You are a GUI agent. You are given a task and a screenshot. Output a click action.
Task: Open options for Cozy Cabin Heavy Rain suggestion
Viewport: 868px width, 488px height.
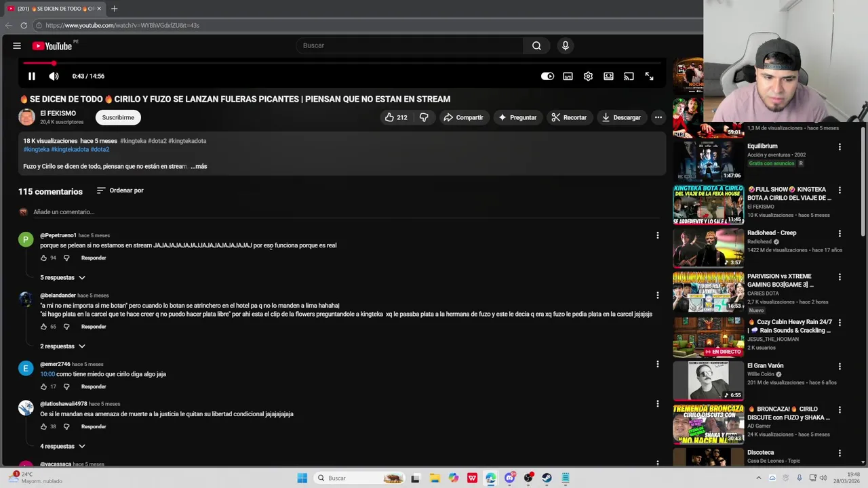click(x=840, y=323)
